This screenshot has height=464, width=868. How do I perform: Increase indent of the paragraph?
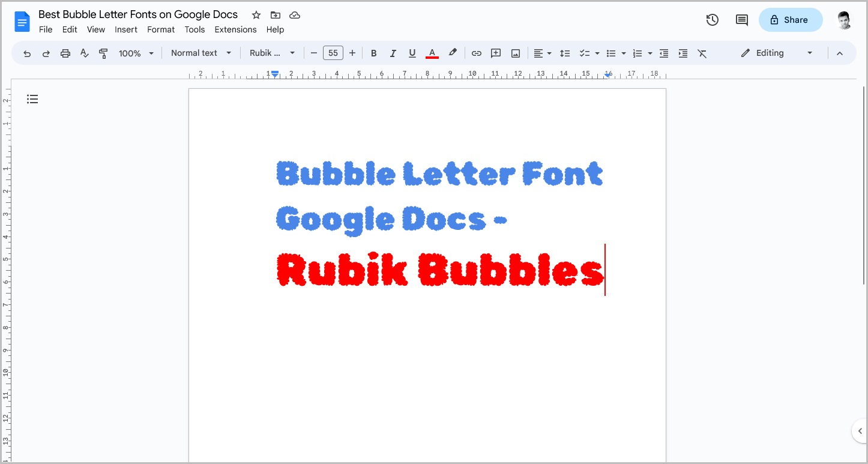pyautogui.click(x=683, y=53)
